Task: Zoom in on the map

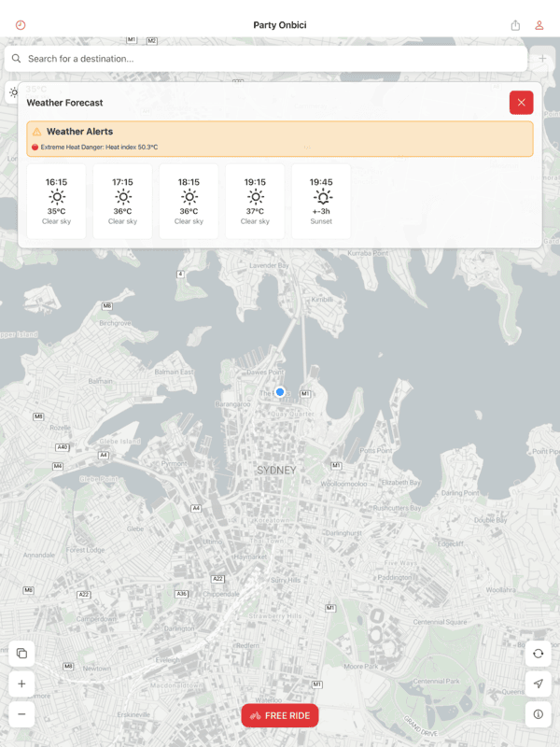Action: pos(21,684)
